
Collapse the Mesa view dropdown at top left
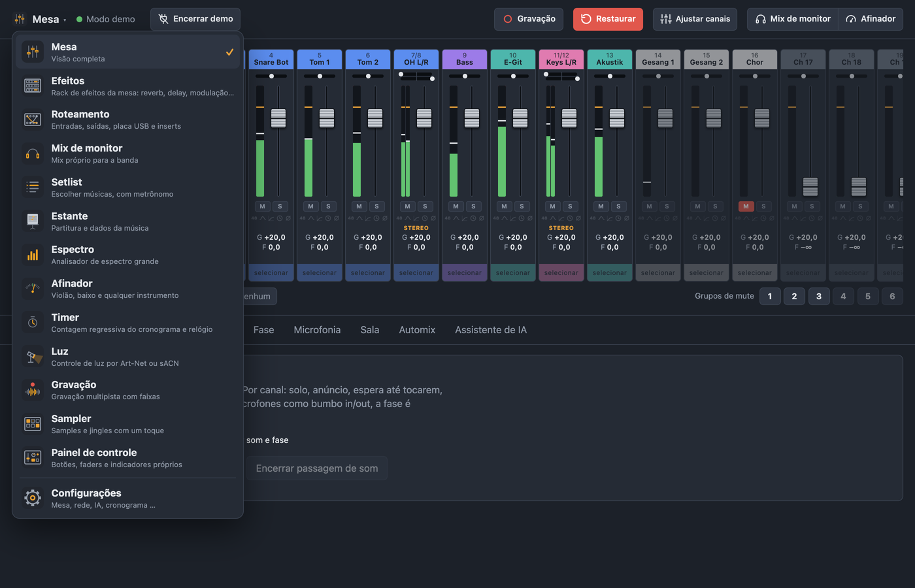click(41, 20)
